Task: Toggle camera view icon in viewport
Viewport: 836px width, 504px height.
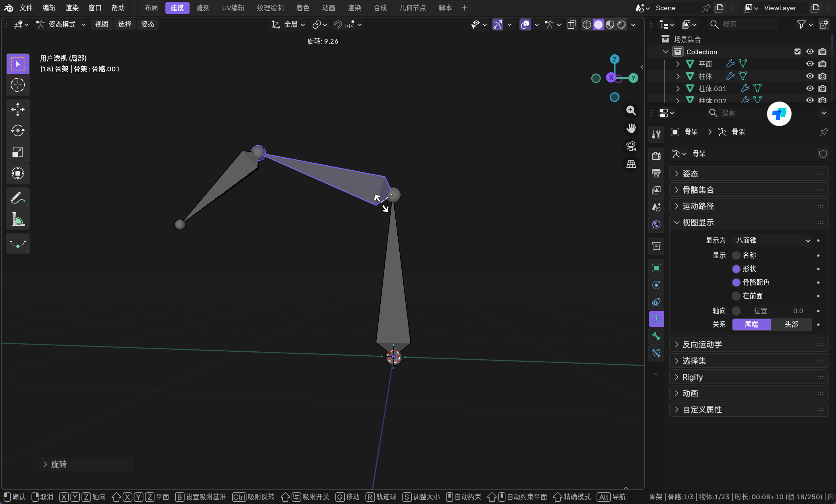Action: [x=631, y=146]
